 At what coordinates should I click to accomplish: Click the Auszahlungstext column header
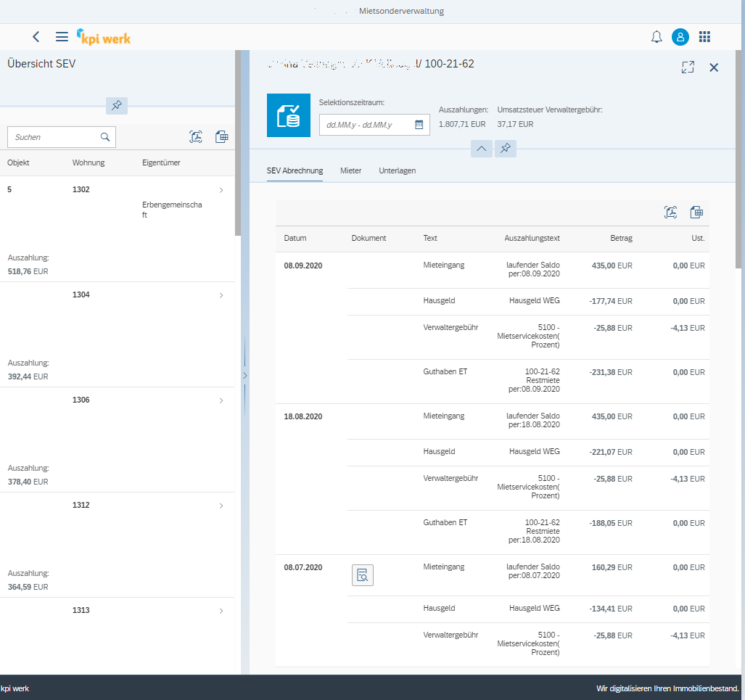pos(532,238)
